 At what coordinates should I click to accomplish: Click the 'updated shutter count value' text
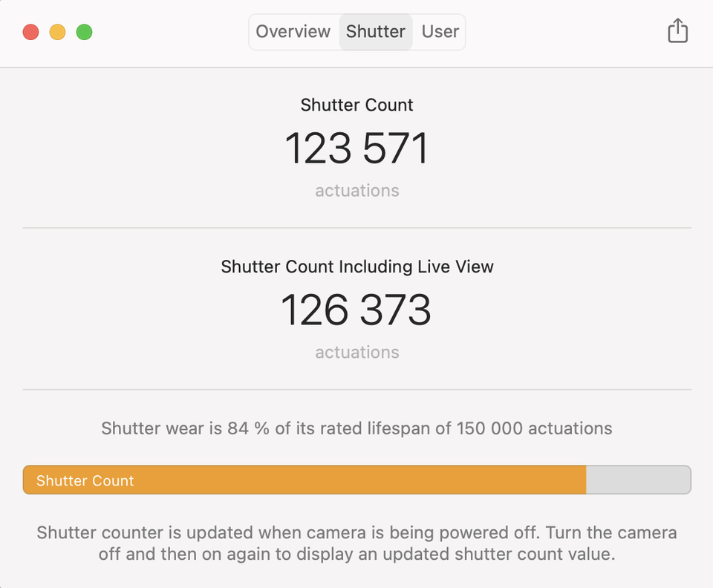(x=512, y=555)
